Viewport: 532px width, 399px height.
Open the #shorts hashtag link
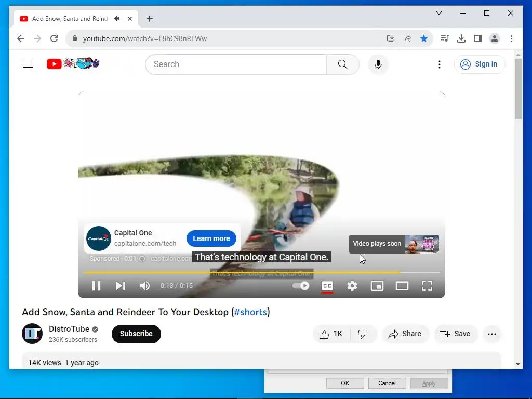(x=250, y=312)
